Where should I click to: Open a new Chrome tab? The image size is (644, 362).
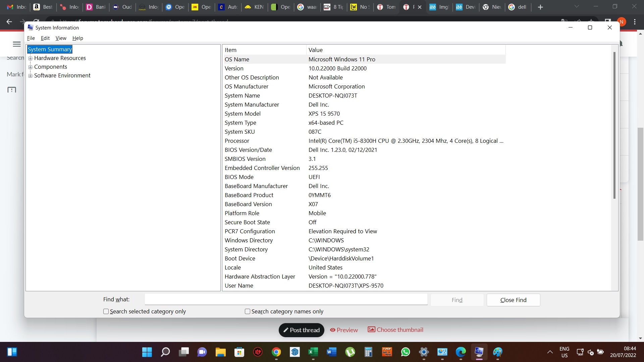tap(540, 7)
